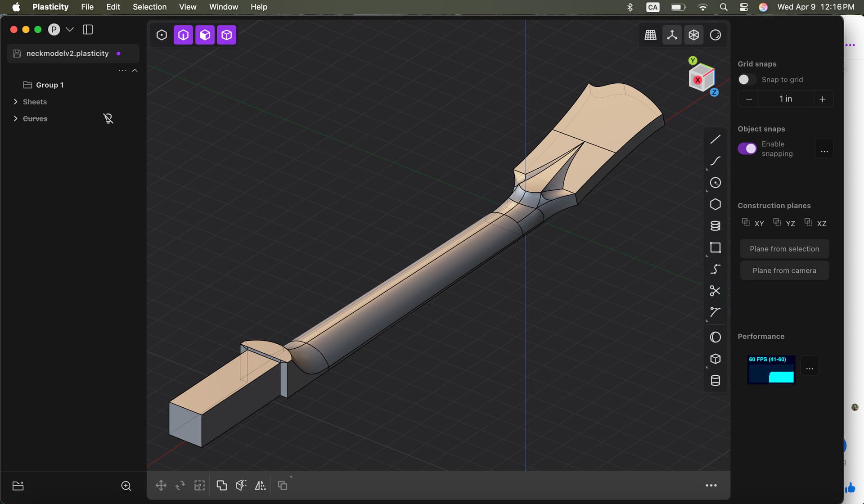
Task: Open outliner search magnifier
Action: tap(126, 486)
